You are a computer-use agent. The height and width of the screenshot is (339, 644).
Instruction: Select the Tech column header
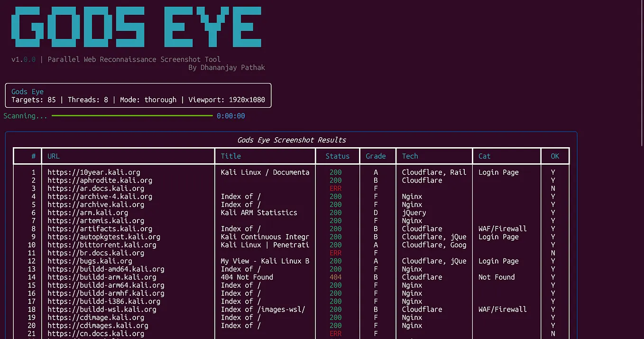pos(410,156)
